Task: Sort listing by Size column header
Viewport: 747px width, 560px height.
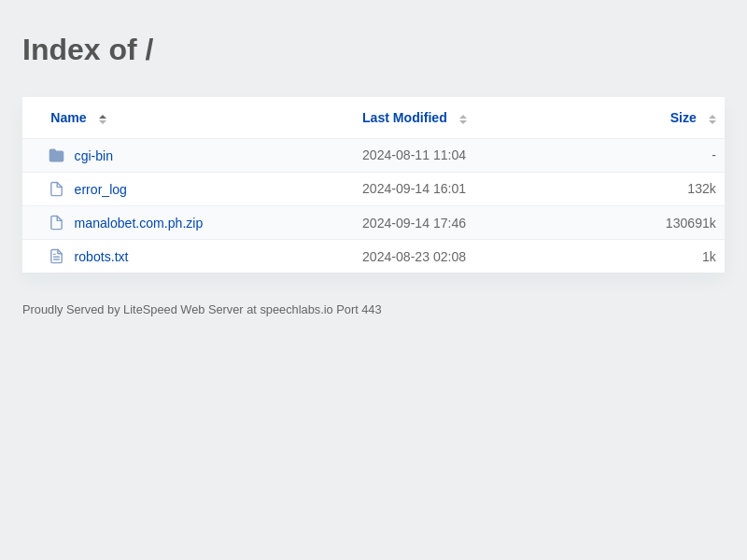Action: 683,118
